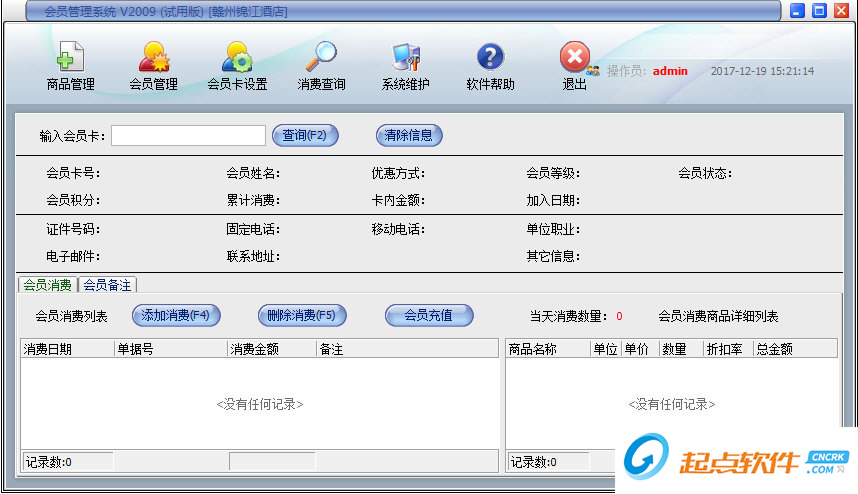
Task: Open 软件帮助 help question mark icon
Action: click(x=490, y=57)
